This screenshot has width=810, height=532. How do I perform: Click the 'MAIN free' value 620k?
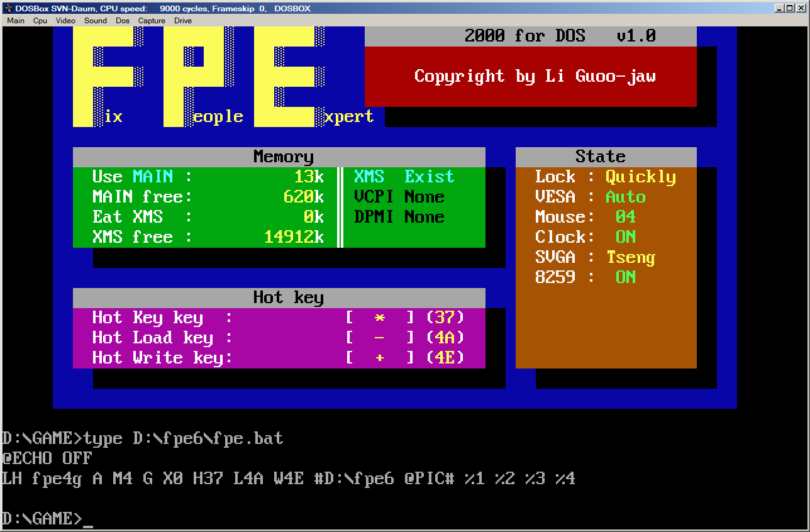(x=304, y=197)
